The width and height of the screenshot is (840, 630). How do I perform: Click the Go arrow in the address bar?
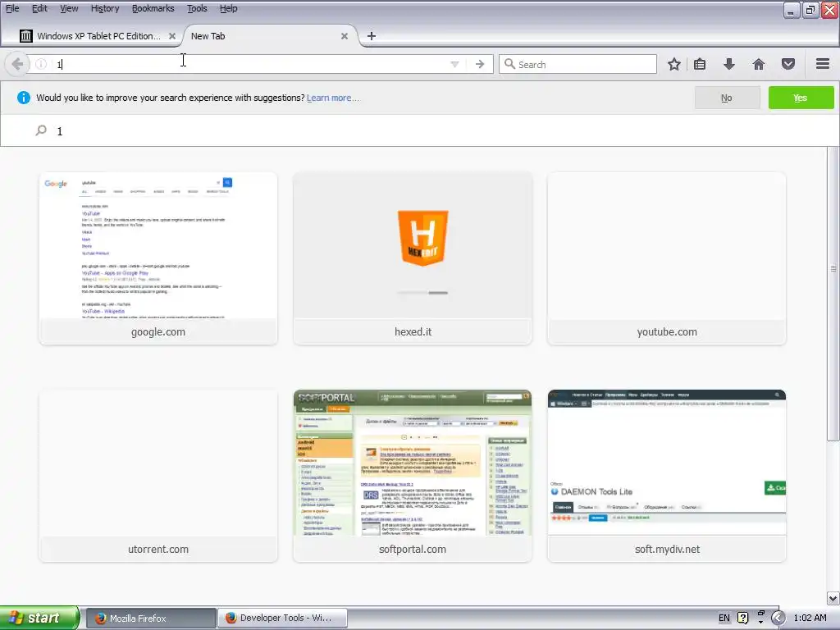coord(479,64)
